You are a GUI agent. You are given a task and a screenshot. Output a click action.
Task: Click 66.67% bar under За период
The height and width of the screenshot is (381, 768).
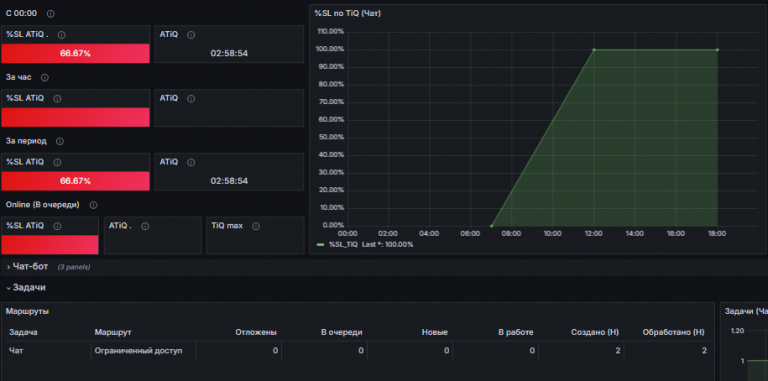pyautogui.click(x=75, y=181)
